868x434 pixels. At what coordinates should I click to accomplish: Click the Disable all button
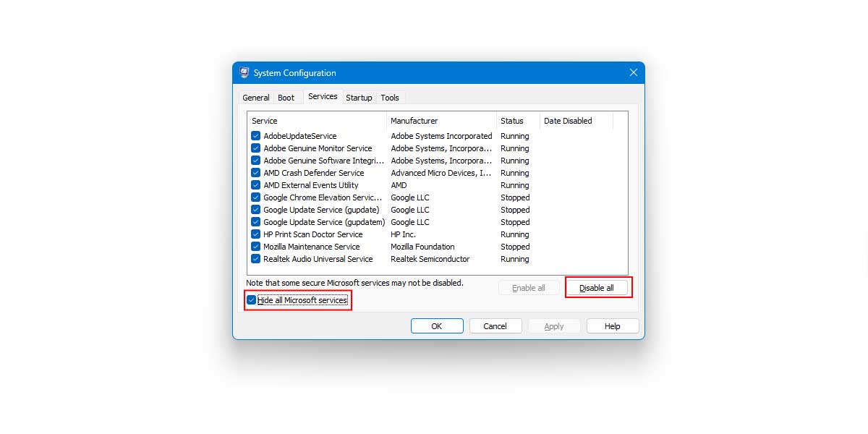597,288
